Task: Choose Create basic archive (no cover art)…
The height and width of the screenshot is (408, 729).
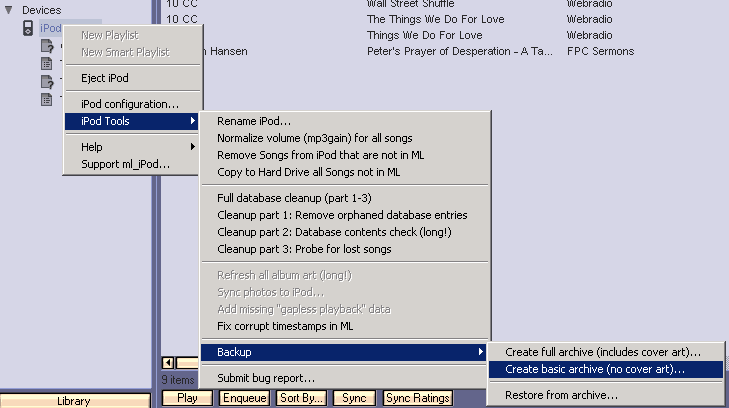Action: (x=606, y=369)
